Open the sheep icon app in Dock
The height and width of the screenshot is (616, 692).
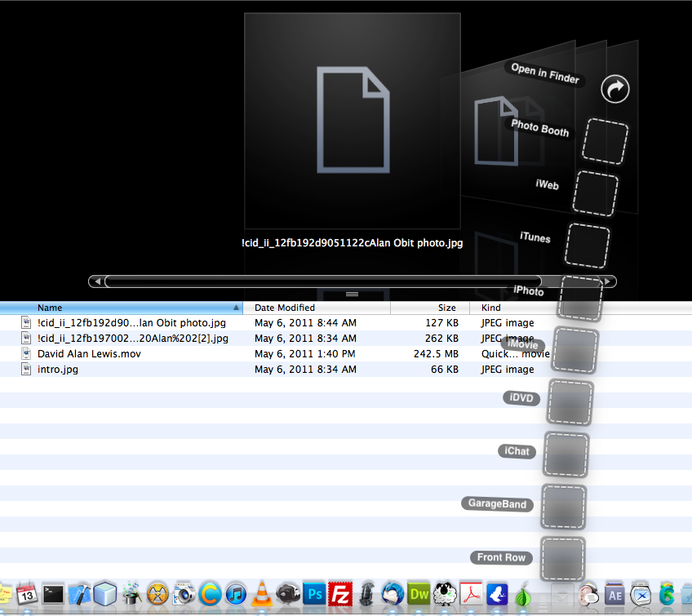click(x=445, y=594)
